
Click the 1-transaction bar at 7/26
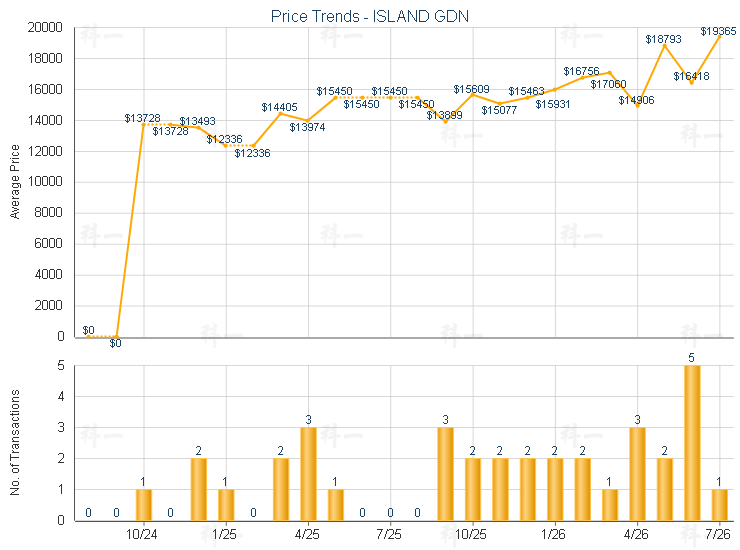719,505
